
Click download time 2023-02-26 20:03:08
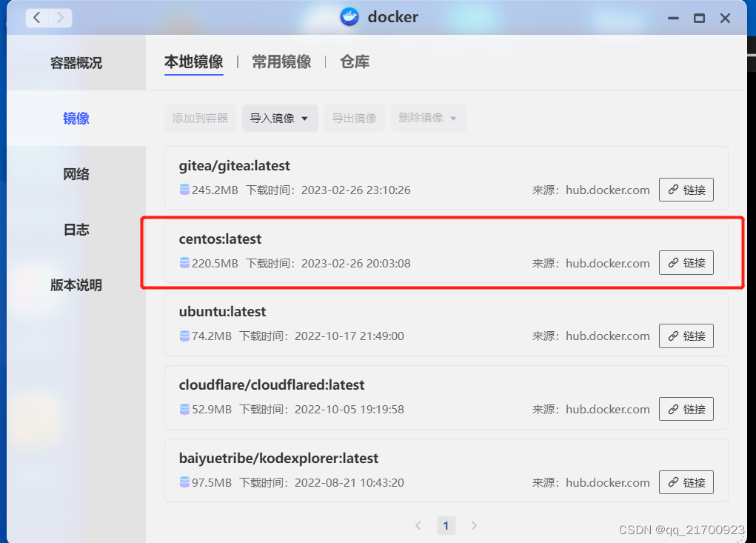pyautogui.click(x=356, y=263)
